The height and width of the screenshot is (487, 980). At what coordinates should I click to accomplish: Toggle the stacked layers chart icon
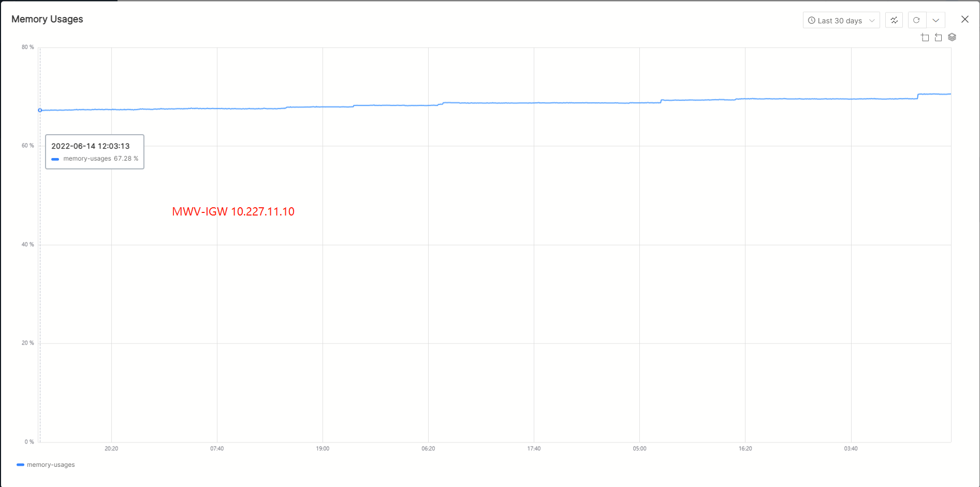952,37
